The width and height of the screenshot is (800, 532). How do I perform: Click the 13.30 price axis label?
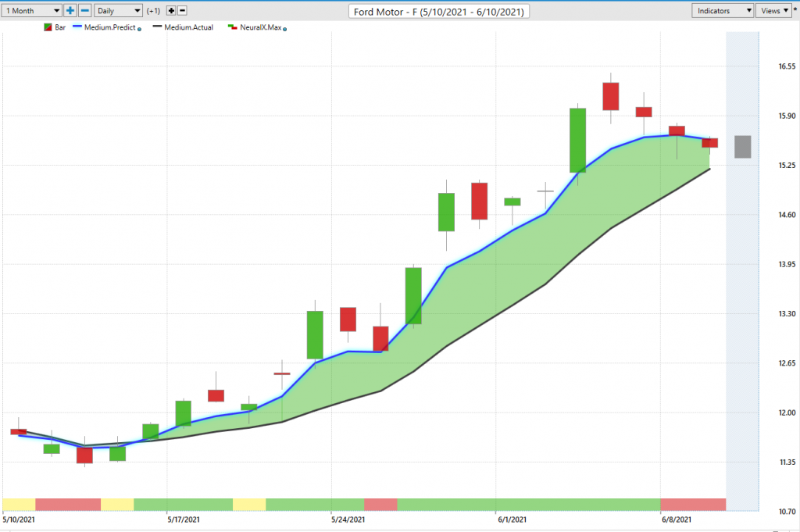click(787, 314)
